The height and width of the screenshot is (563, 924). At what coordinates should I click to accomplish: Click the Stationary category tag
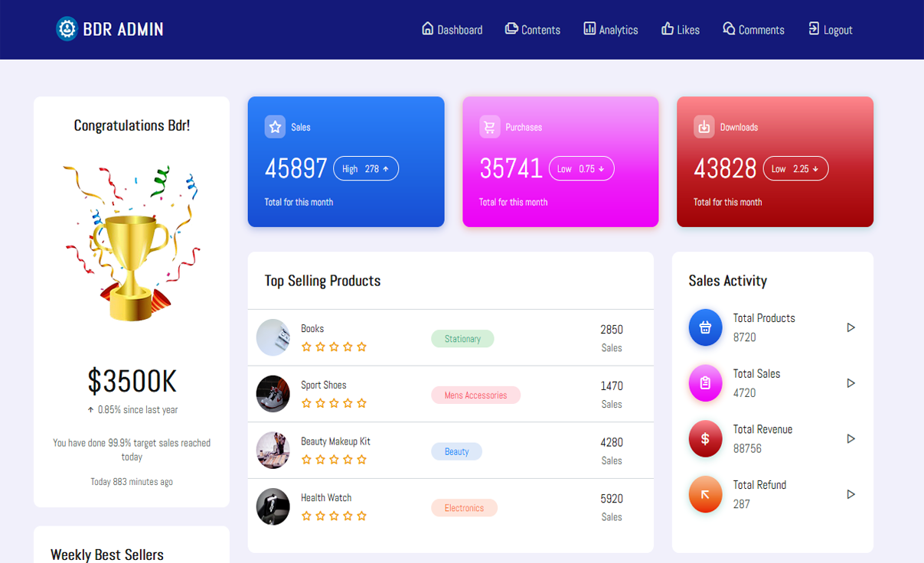click(462, 339)
